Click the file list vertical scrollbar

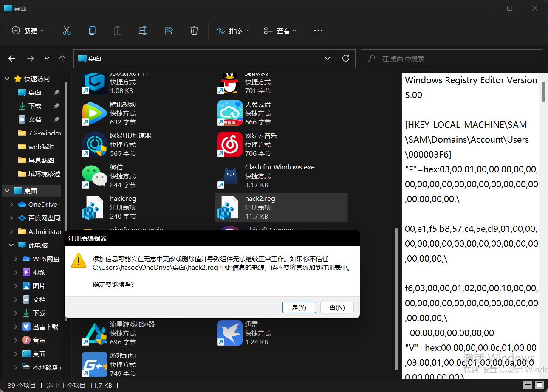click(x=396, y=299)
